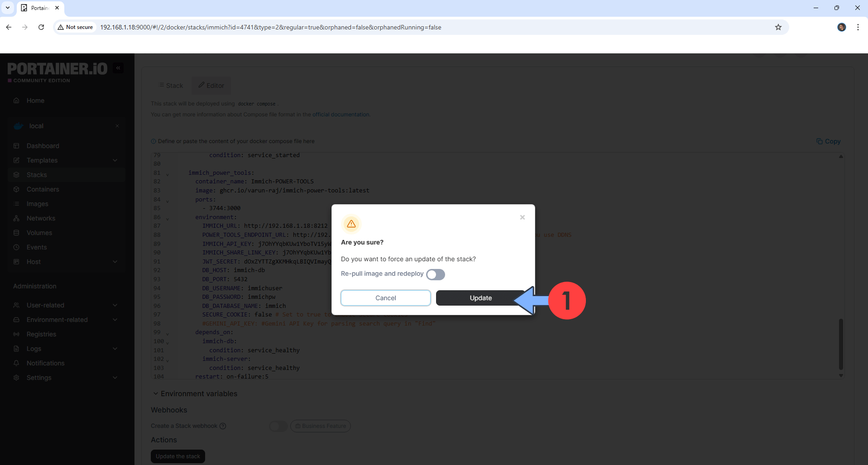Screen dimensions: 868x465
Task: Switch to the Stack tab
Action: point(171,86)
